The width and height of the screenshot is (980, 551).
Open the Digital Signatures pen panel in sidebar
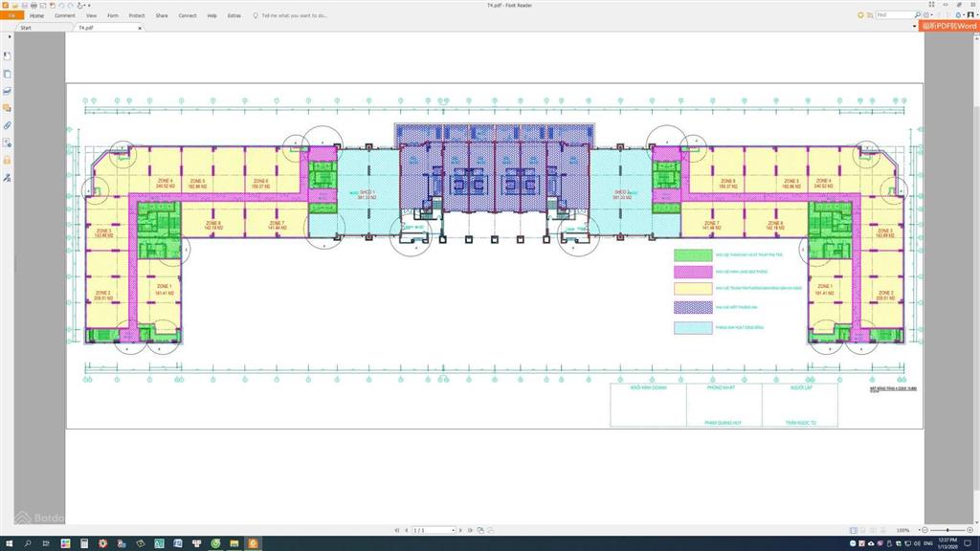(7, 178)
